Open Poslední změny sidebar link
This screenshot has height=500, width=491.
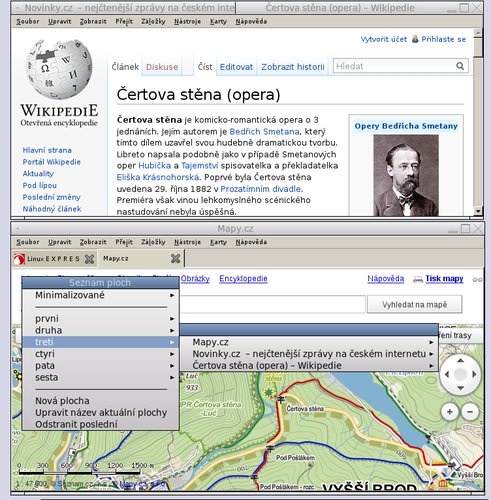tap(51, 197)
